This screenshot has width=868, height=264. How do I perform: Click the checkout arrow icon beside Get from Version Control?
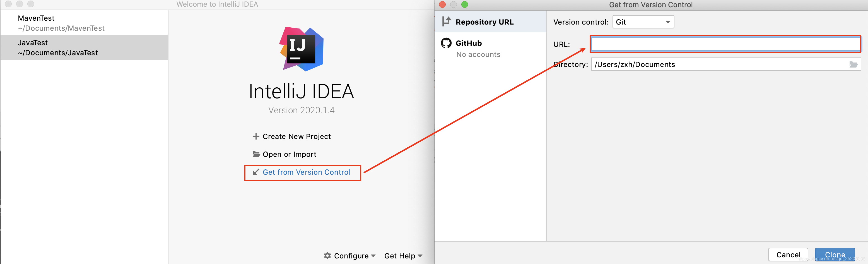(256, 172)
